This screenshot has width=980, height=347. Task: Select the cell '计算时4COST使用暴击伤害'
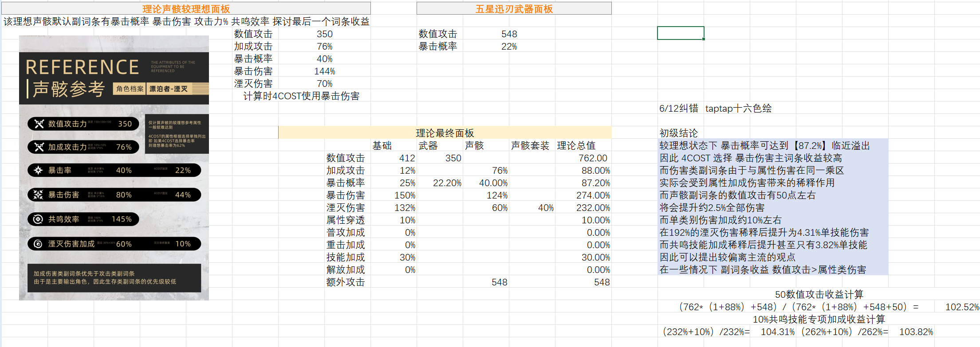coord(301,96)
